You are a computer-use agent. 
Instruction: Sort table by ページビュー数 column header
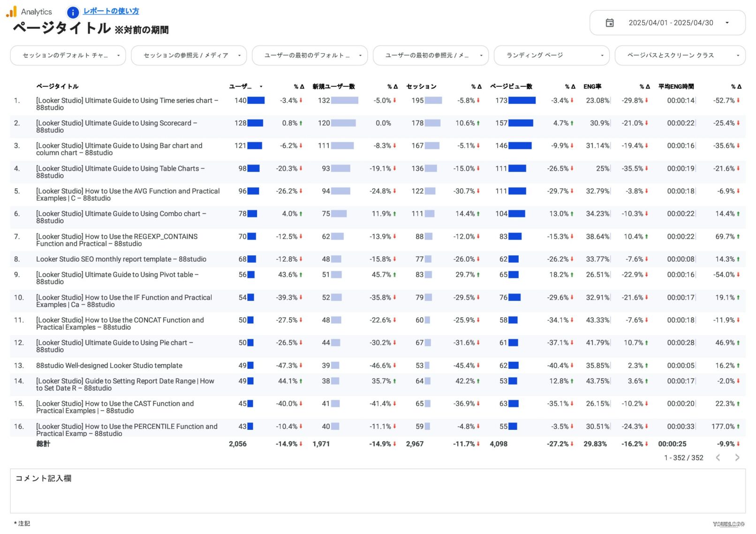coord(511,87)
